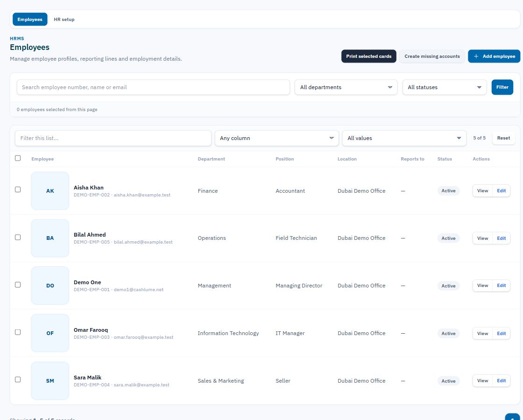Click the Employee column header
Image resolution: width=523 pixels, height=420 pixels.
pyautogui.click(x=42, y=159)
